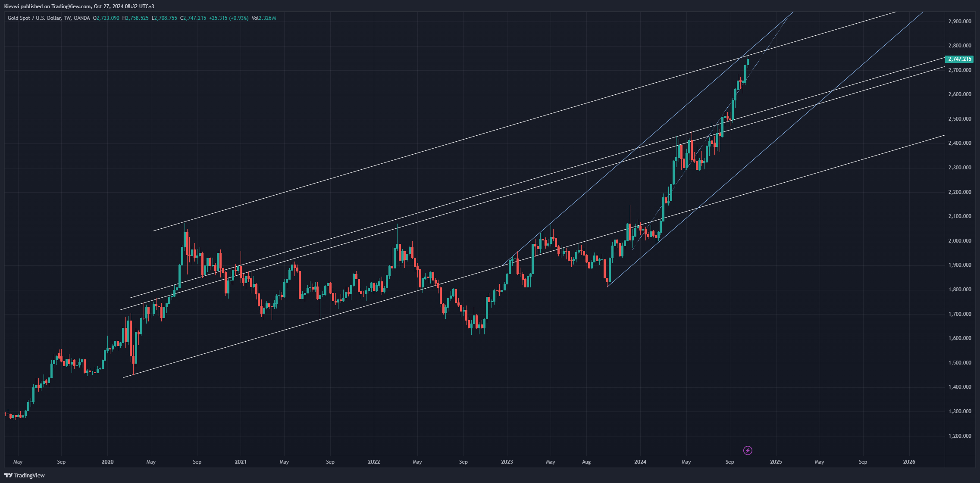Click the 1,800.000 price axis label
Viewport: 980px width, 483px height.
coord(959,290)
